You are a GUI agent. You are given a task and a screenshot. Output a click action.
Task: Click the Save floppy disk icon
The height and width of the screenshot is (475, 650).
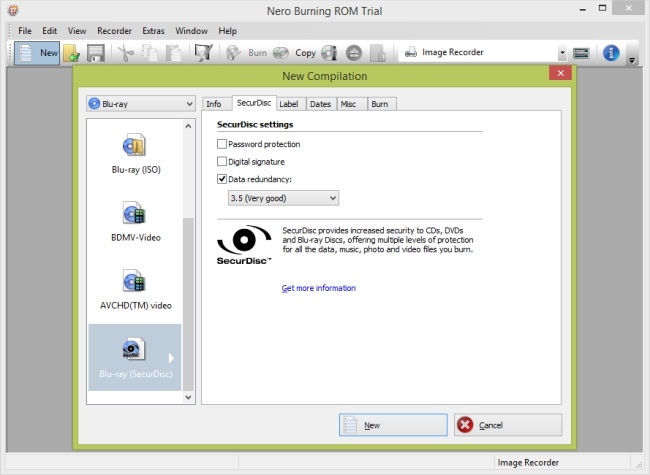point(96,53)
